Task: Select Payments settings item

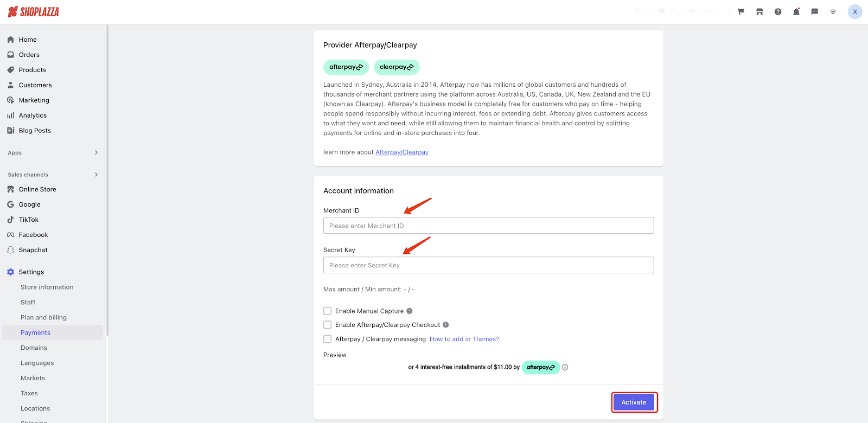Action: pos(53,333)
